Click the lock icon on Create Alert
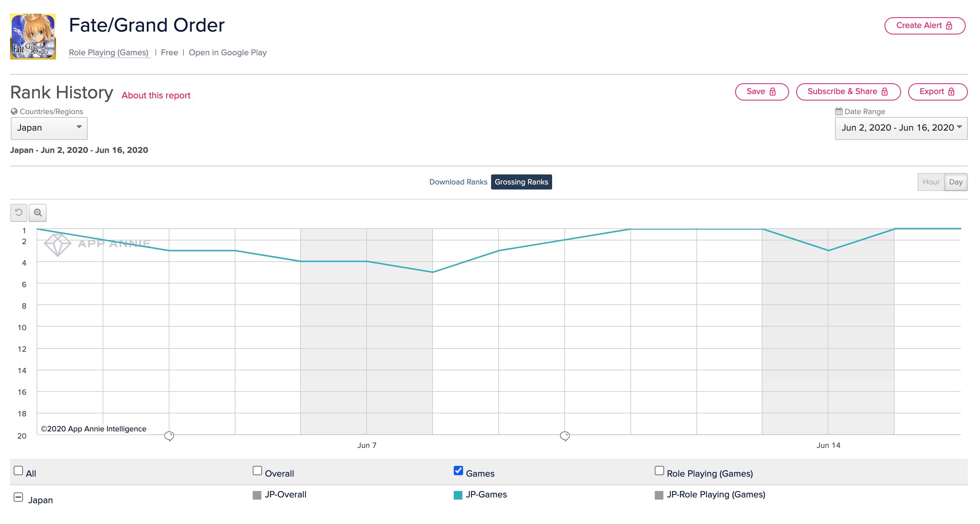The height and width of the screenshot is (524, 980). [949, 25]
